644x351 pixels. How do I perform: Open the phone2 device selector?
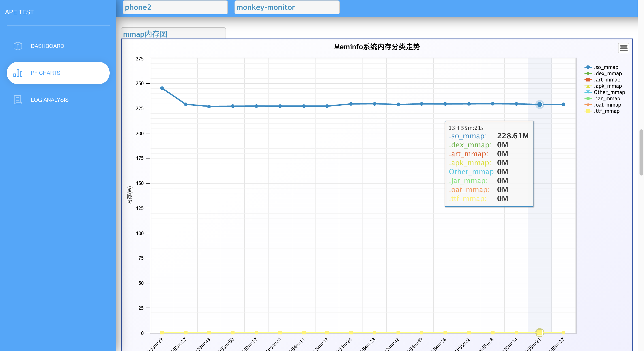coord(175,7)
